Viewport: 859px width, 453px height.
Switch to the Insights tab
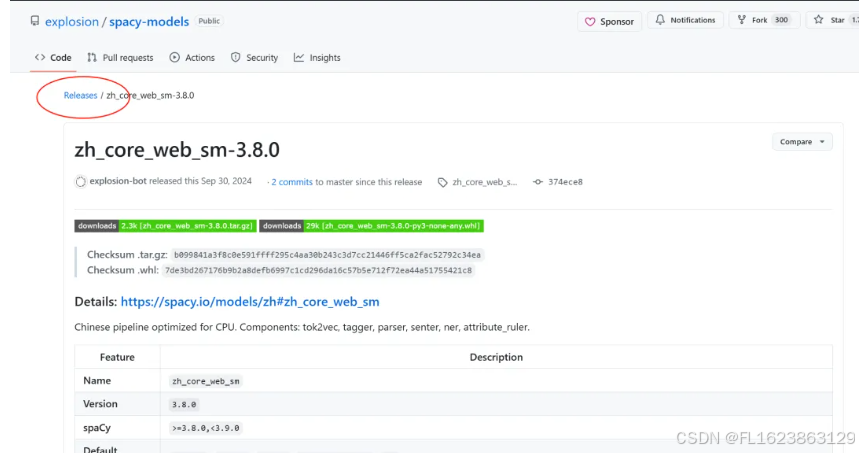[317, 58]
